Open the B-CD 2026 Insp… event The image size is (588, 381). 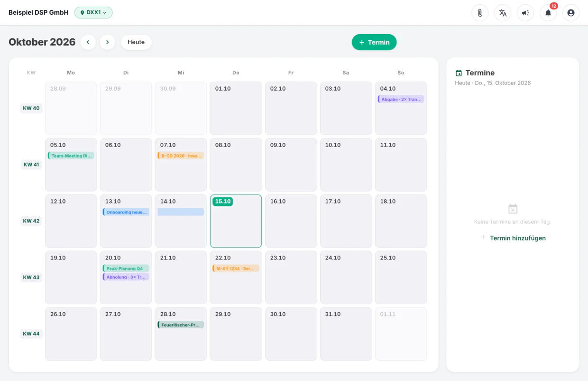point(181,156)
